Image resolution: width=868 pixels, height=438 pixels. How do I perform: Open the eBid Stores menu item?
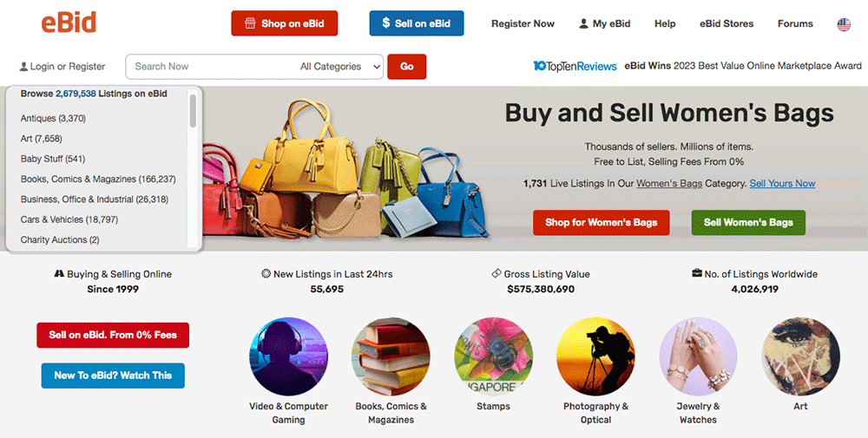coord(727,23)
